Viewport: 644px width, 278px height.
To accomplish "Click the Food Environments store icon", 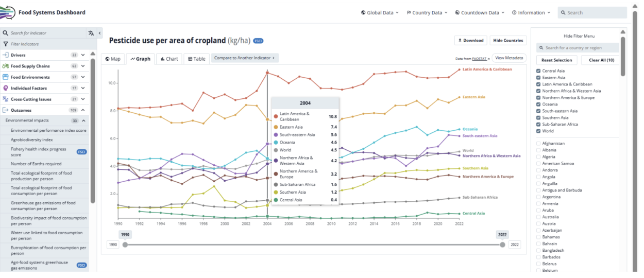I will point(6,77).
